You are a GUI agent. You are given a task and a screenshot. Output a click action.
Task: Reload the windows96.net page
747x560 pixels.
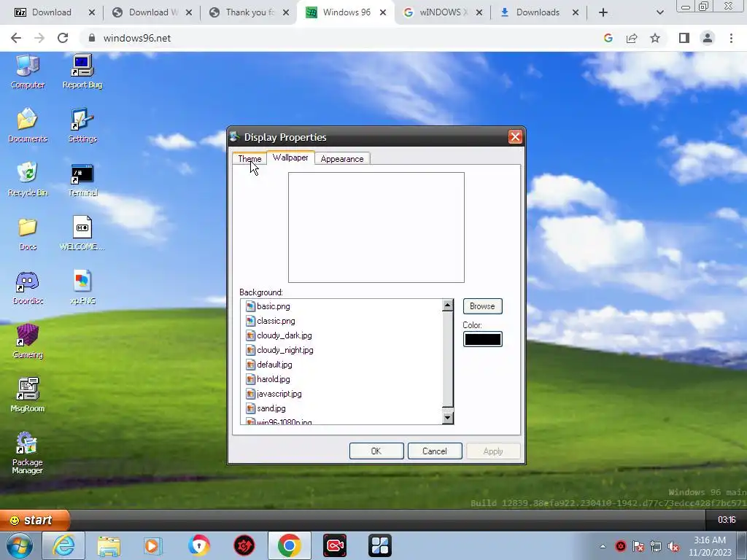point(63,38)
